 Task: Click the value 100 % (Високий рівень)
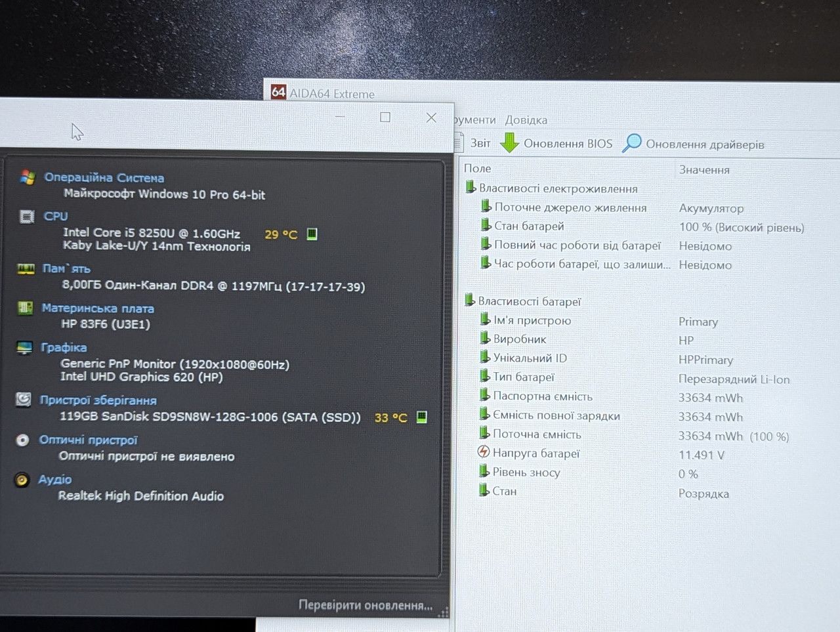[742, 227]
